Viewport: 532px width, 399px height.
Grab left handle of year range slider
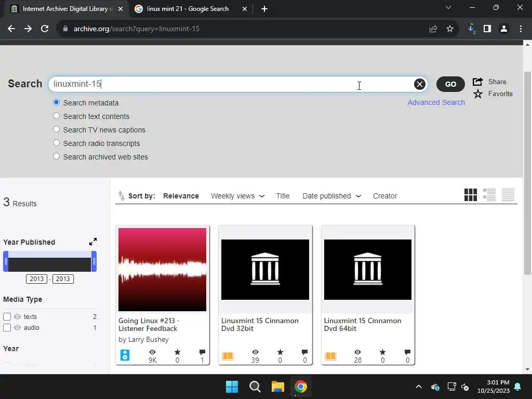coord(6,261)
